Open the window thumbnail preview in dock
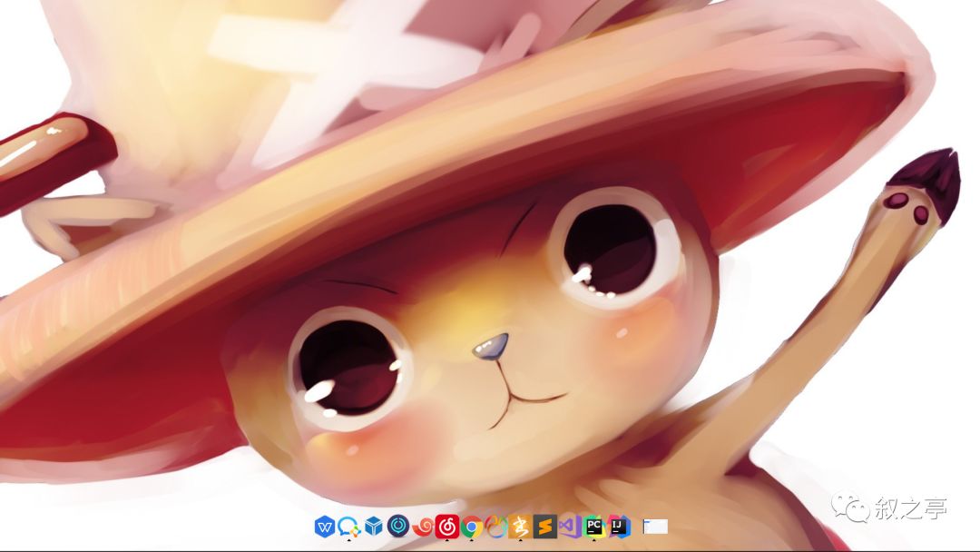Image resolution: width=980 pixels, height=552 pixels. pyautogui.click(x=655, y=527)
